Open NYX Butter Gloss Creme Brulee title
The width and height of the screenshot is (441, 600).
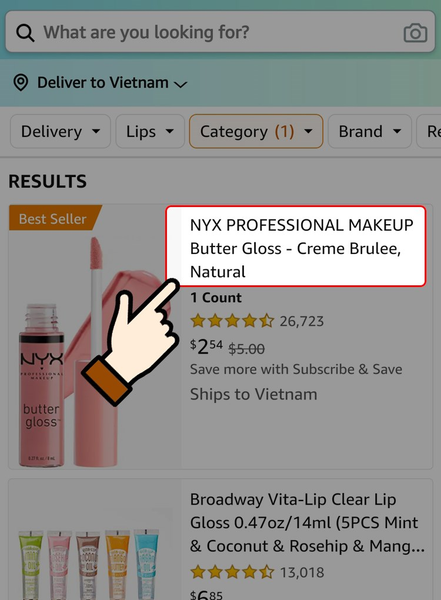coord(301,248)
